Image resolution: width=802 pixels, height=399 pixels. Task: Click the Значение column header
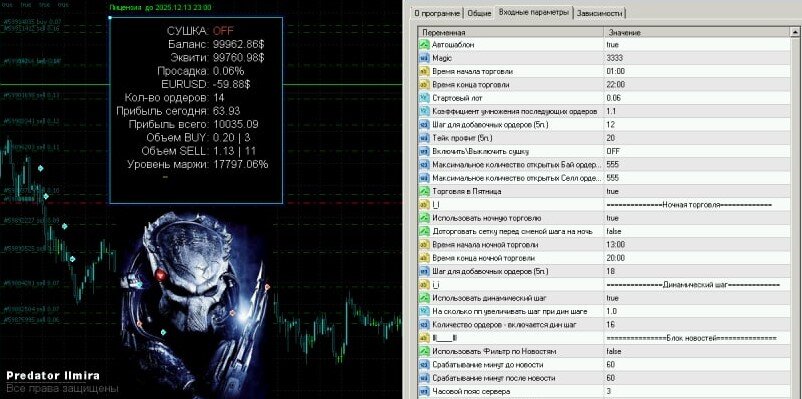coord(697,32)
